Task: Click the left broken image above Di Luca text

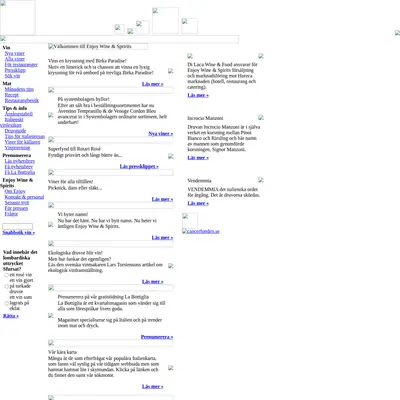Action: pyautogui.click(x=190, y=56)
